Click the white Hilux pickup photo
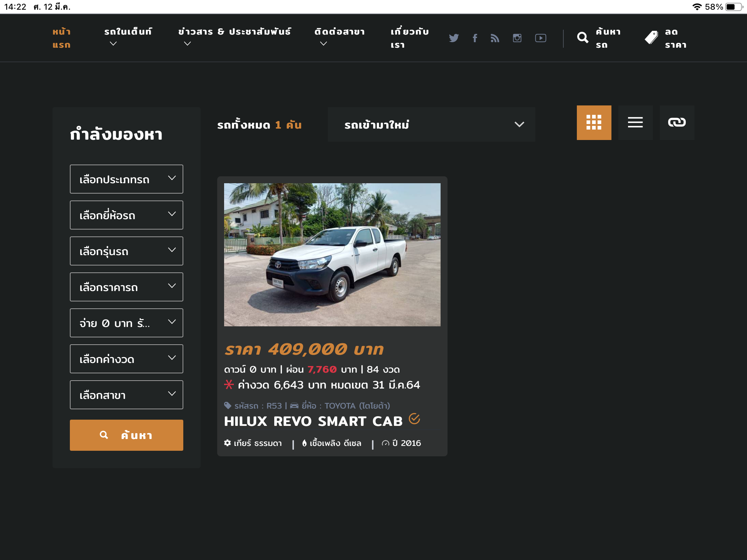The height and width of the screenshot is (560, 747). pos(332,255)
